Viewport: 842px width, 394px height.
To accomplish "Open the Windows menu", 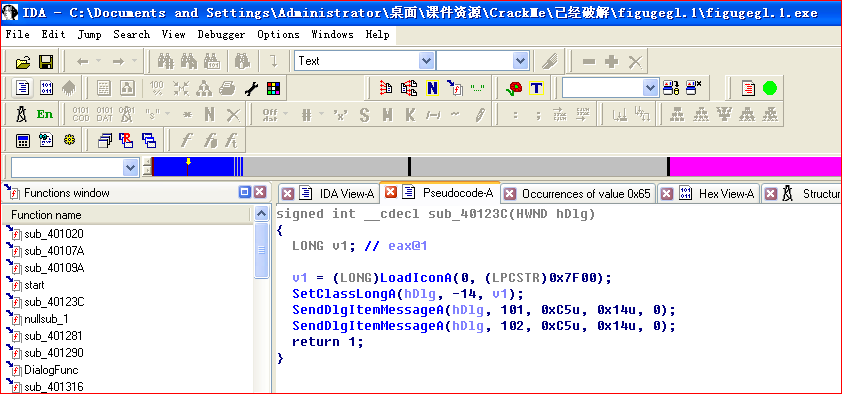I will 332,34.
